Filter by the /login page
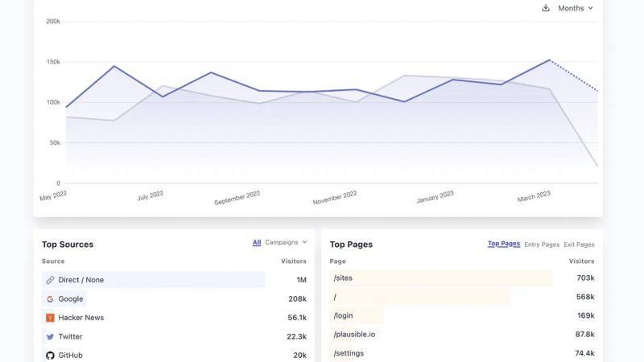This screenshot has height=362, width=644. tap(343, 315)
